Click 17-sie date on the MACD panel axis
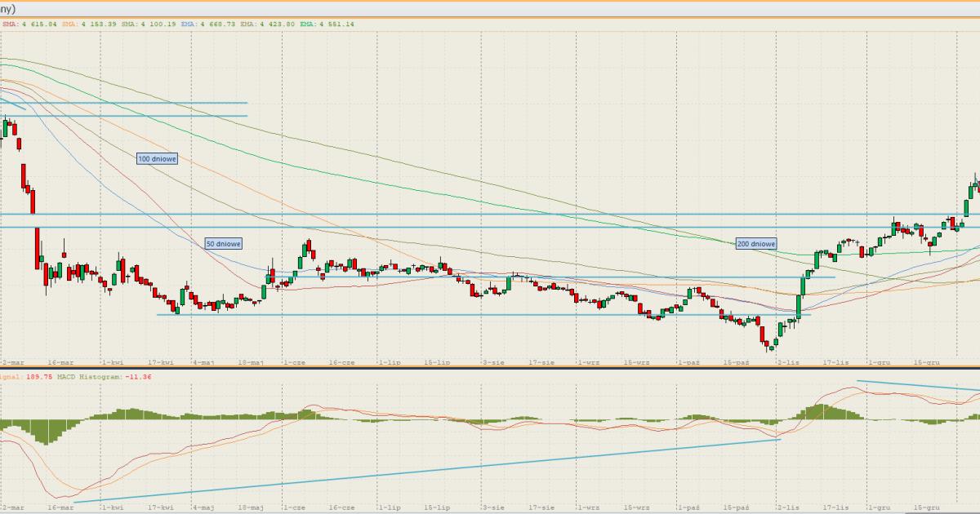The height and width of the screenshot is (514, 980). pyautogui.click(x=541, y=507)
